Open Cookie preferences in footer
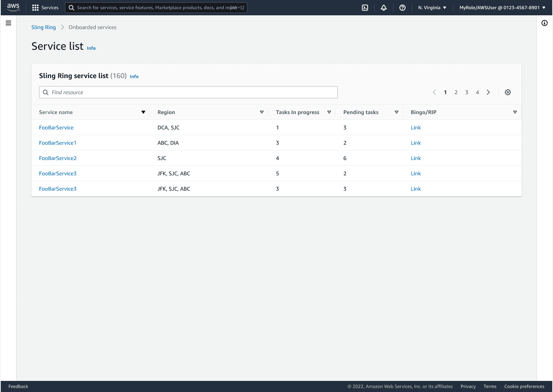Viewport: 553px width, 392px height. [x=524, y=386]
